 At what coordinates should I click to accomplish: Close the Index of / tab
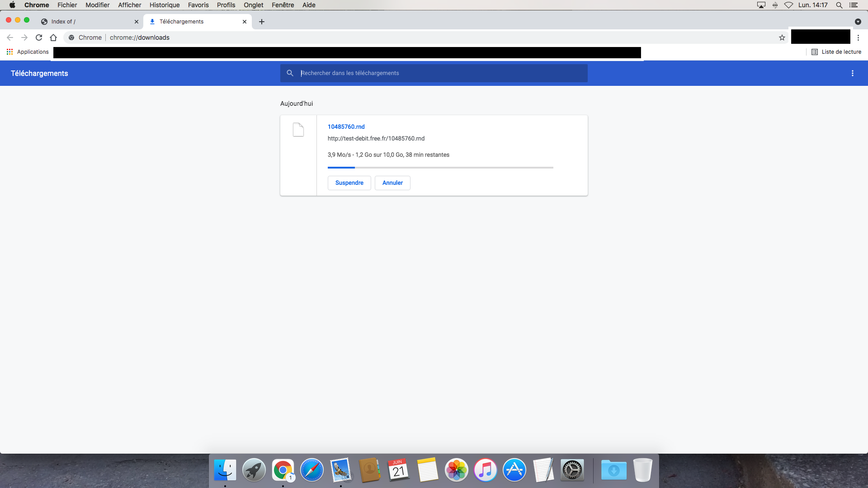(137, 22)
